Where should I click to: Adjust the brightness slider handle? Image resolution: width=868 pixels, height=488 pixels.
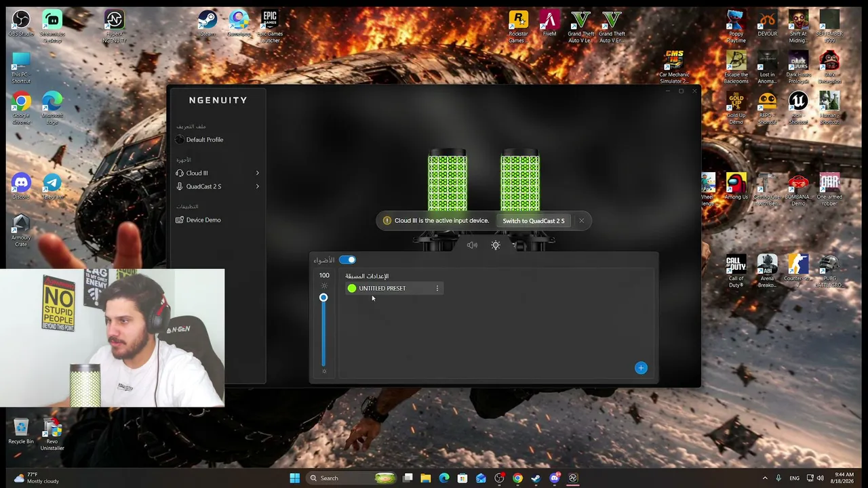pyautogui.click(x=323, y=298)
